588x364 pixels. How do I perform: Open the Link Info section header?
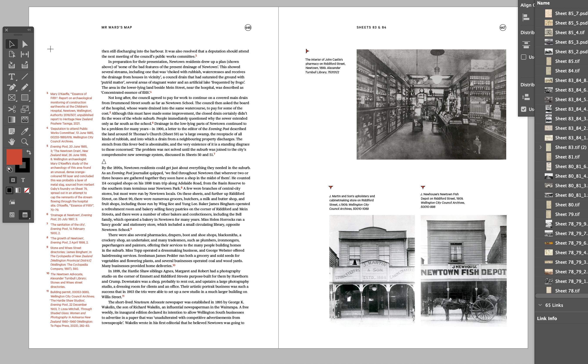pyautogui.click(x=547, y=318)
